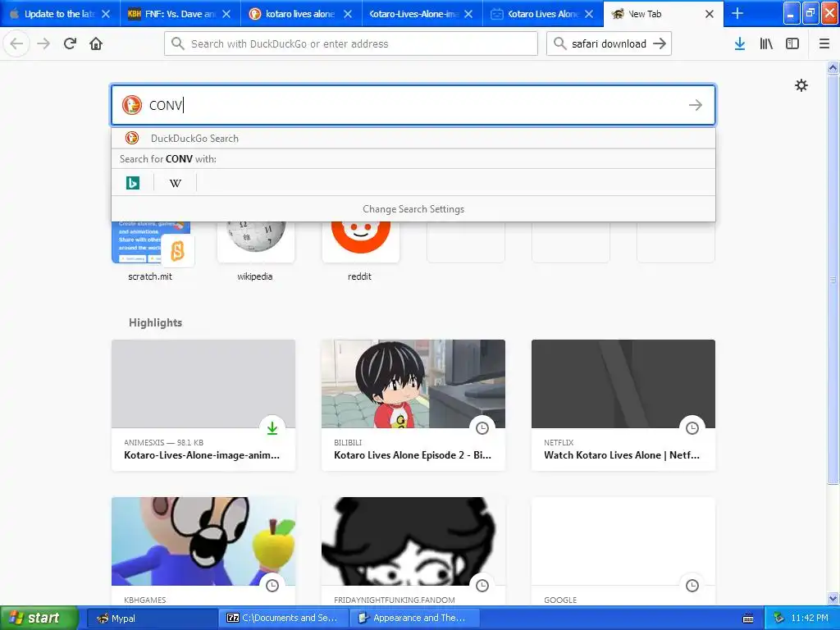The image size is (840, 630).
Task: Open the wikipedia top site
Action: coord(256,251)
